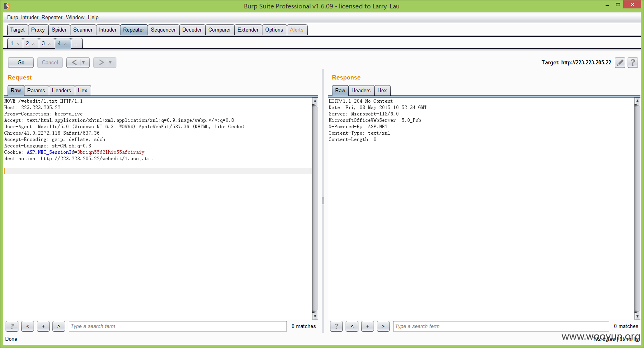Viewport: 644px width, 348px height.
Task: Click the ASP.NET_SessionId cookie value
Action: (x=111, y=152)
